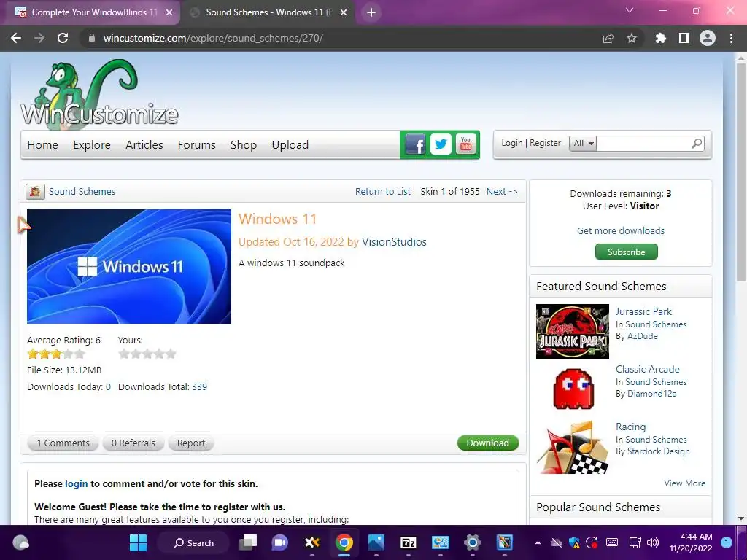Close the Complete Your WindowBlinds tab
This screenshot has height=560, width=747.
(x=169, y=12)
